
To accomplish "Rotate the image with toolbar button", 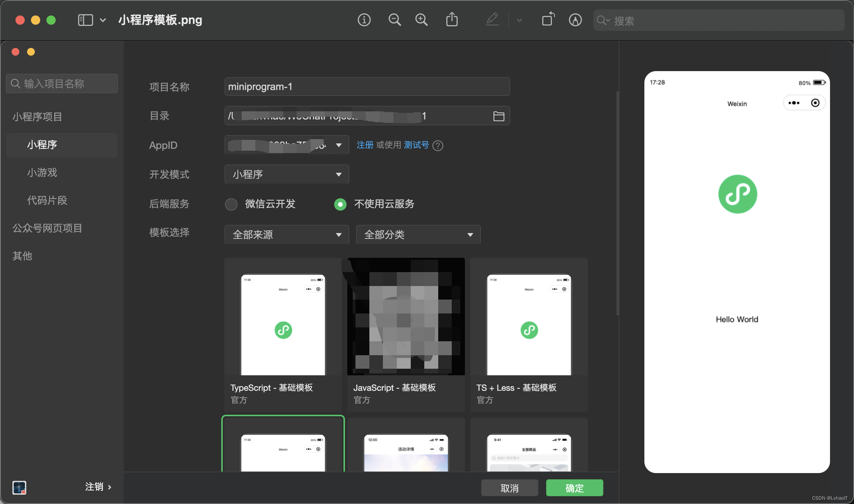I will pyautogui.click(x=548, y=19).
